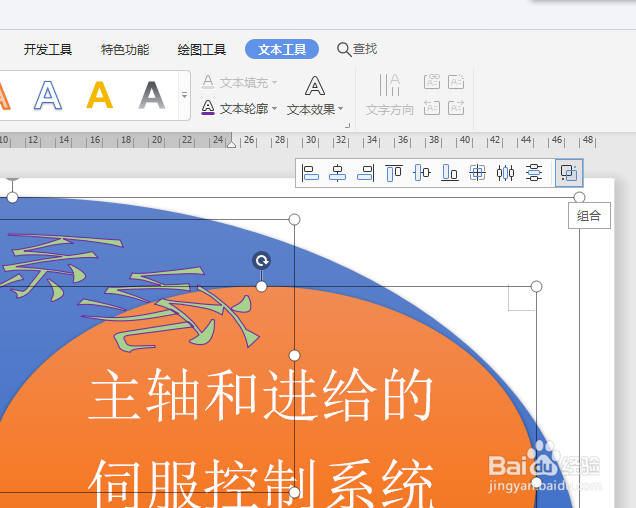Click the circular rotate handle
The height and width of the screenshot is (508, 636).
tap(262, 260)
